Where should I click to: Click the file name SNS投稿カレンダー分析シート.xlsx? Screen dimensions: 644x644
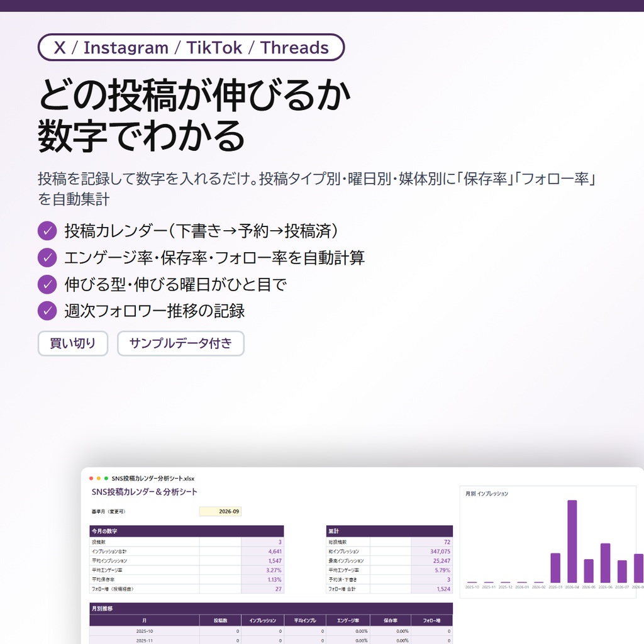[153, 479]
